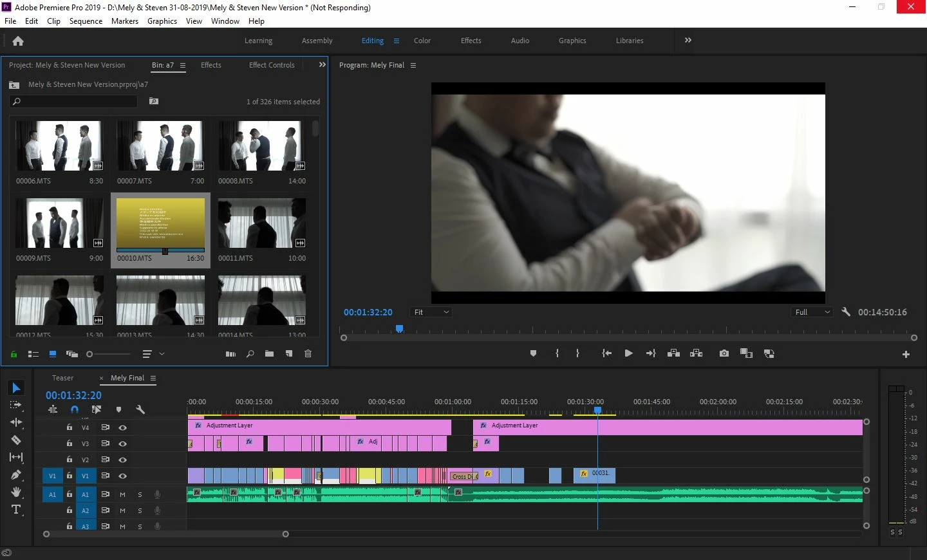Click Mark In button
This screenshot has height=560, width=927.
(557, 353)
